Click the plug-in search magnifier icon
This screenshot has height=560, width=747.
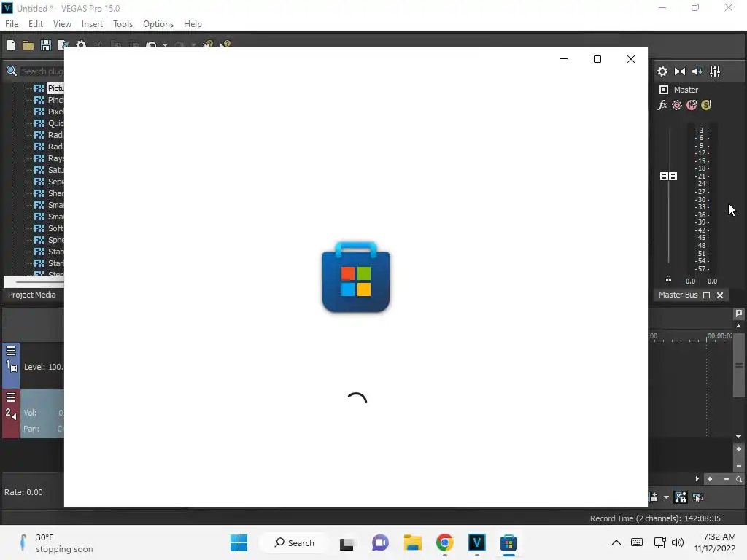(x=12, y=71)
